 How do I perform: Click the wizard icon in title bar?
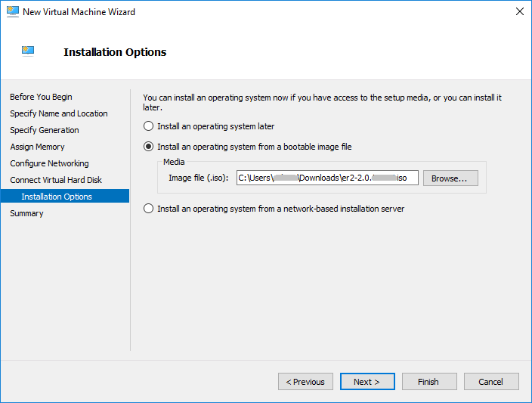tap(13, 12)
